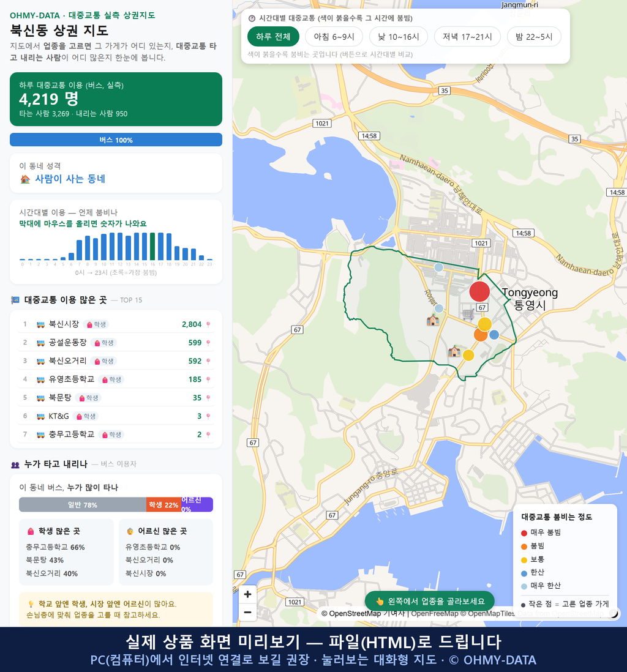
Task: Click the blue 한산 legend dot
Action: pyautogui.click(x=524, y=573)
